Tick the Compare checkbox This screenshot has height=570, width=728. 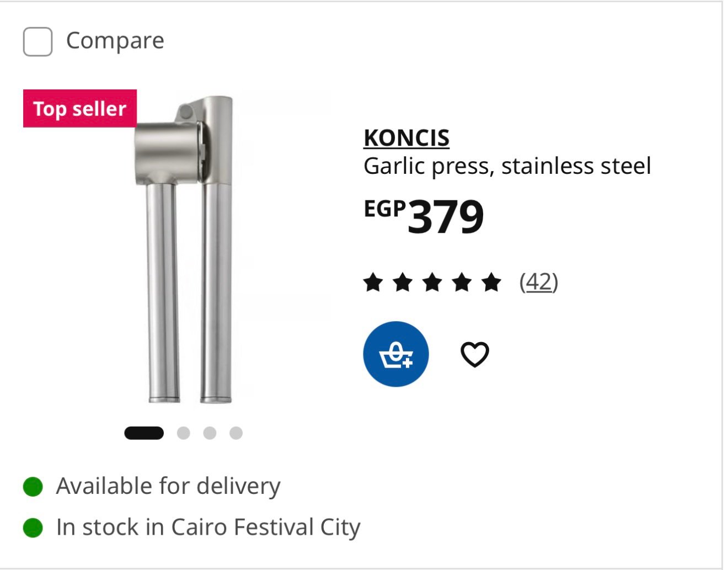point(38,41)
